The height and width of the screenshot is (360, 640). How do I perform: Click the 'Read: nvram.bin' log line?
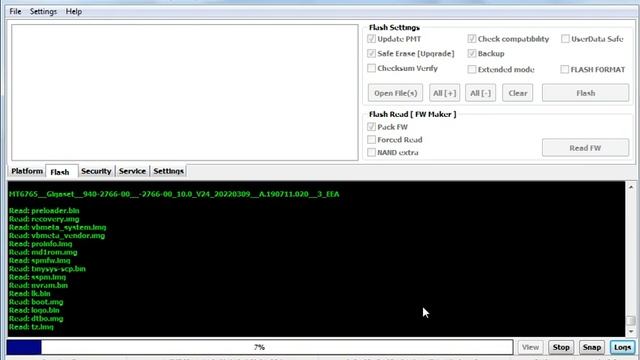(x=38, y=285)
